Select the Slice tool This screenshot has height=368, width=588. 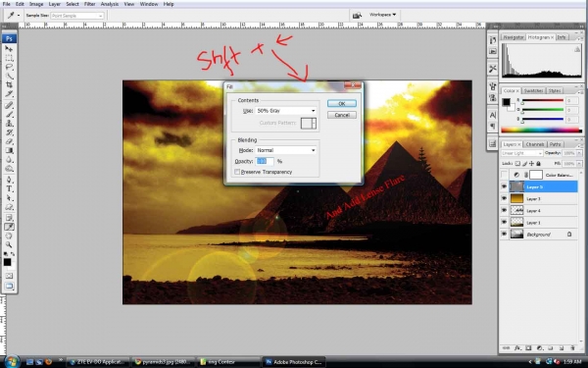(9, 94)
